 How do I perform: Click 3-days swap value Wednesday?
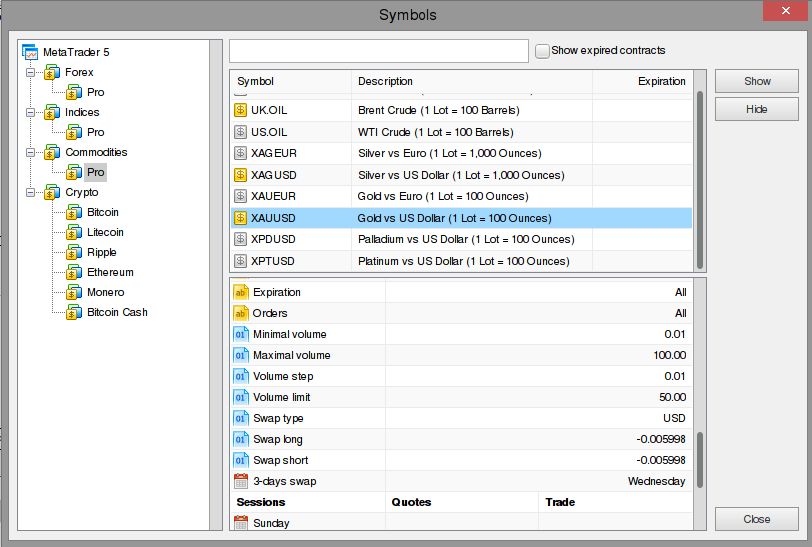(x=656, y=481)
